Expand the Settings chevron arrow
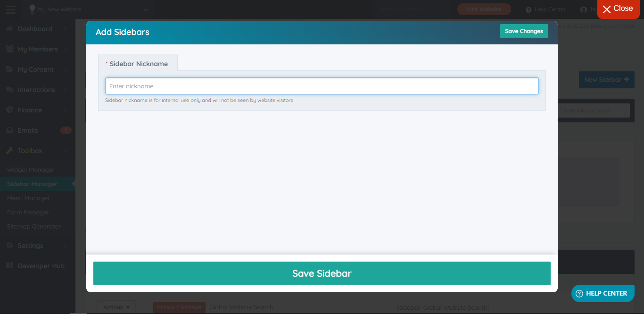This screenshot has height=314, width=644. [x=66, y=246]
